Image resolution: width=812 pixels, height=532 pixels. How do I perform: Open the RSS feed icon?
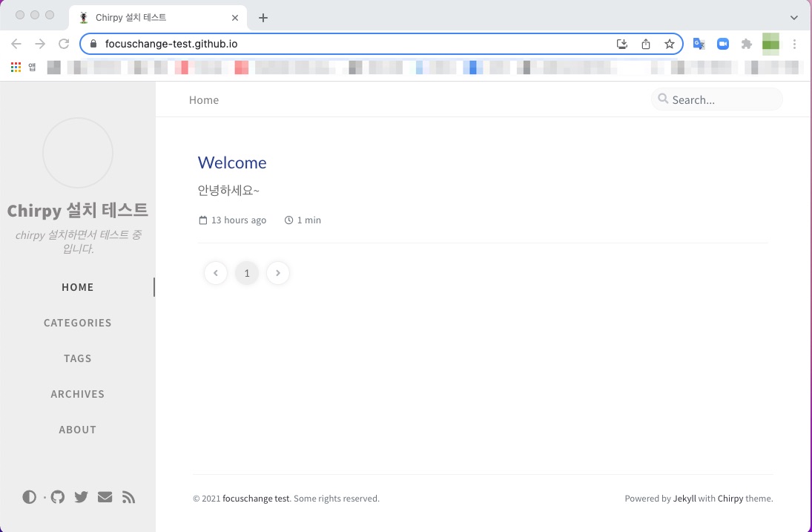tap(128, 497)
